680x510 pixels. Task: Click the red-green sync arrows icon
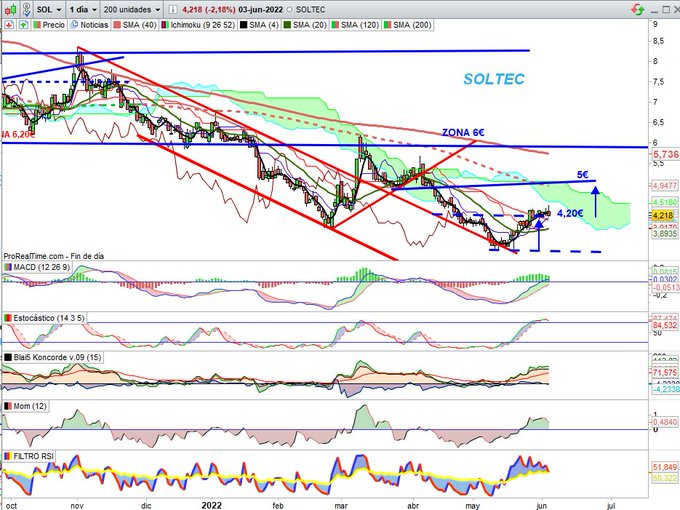click(x=638, y=9)
